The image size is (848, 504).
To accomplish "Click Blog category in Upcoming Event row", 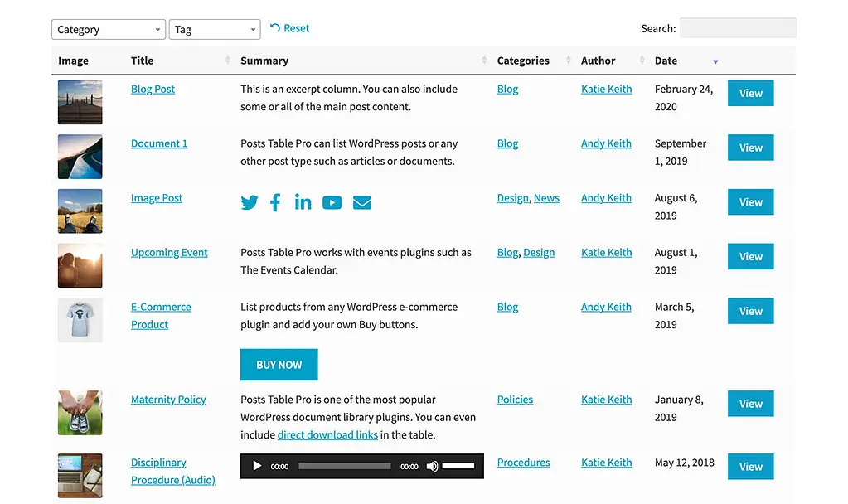I will tap(508, 253).
